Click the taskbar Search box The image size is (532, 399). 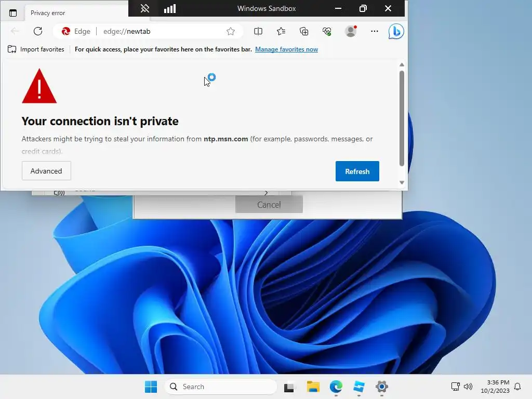(220, 387)
